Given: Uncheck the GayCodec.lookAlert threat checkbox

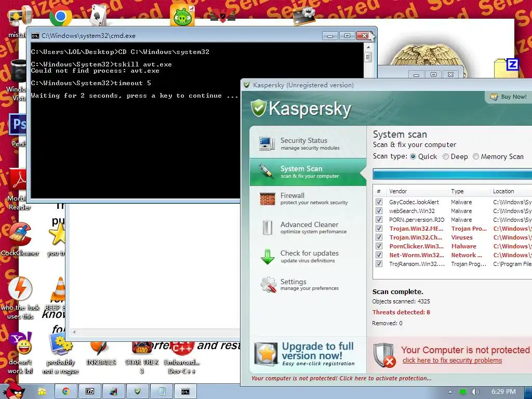Looking at the screenshot, I should pyautogui.click(x=379, y=202).
